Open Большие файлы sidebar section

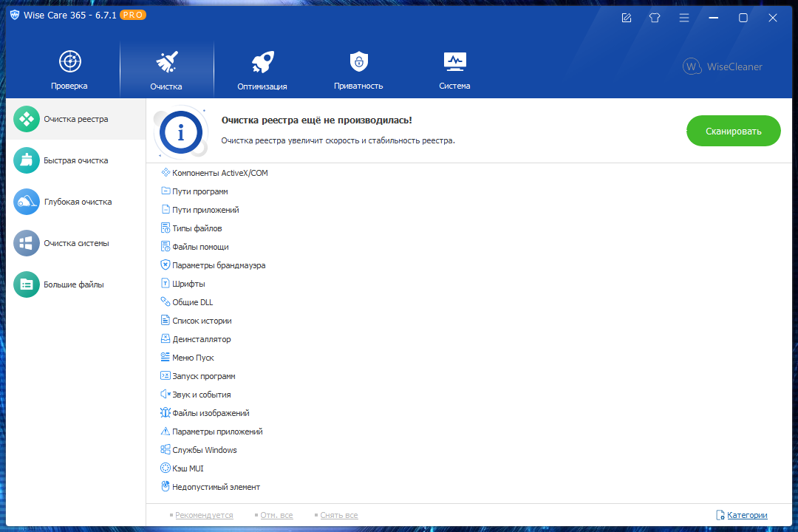tap(73, 284)
